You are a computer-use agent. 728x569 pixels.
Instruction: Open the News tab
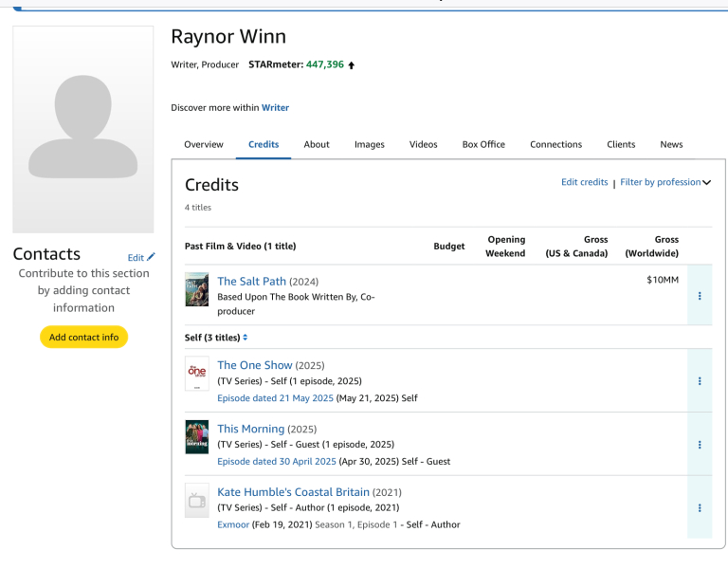[671, 144]
